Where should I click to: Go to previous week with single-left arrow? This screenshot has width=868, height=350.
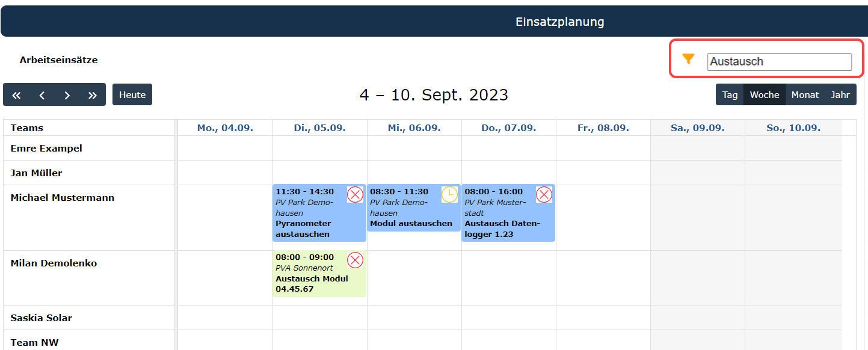tap(42, 95)
